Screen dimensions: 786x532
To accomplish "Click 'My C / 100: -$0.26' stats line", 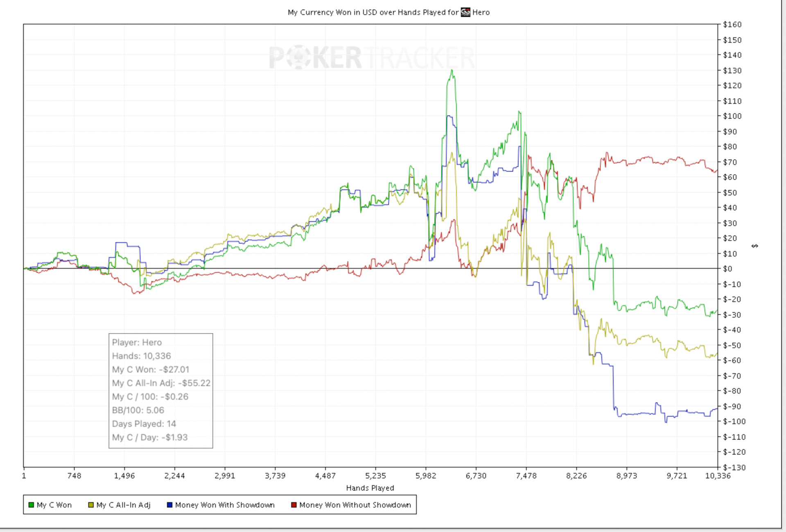I will (x=150, y=397).
